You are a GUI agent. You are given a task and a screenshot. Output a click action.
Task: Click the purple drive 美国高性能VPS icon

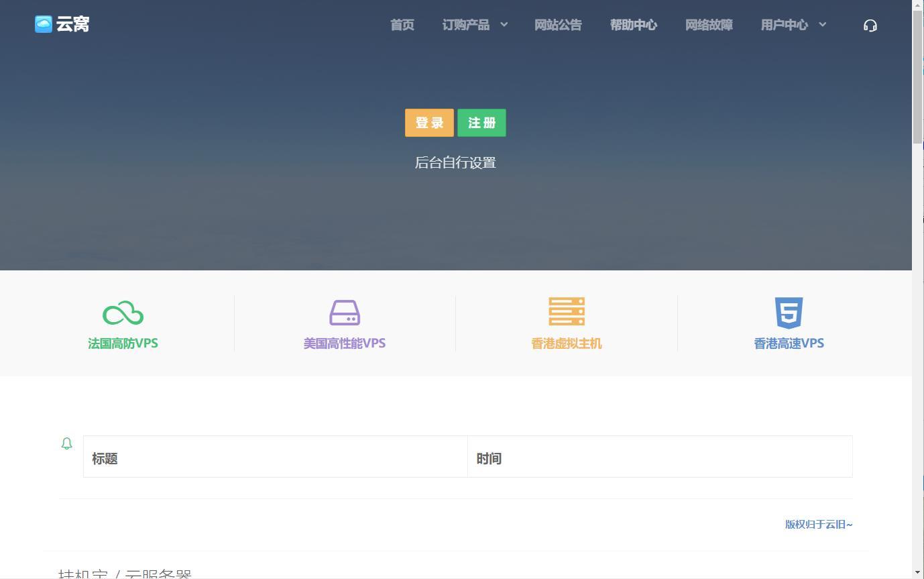click(345, 313)
